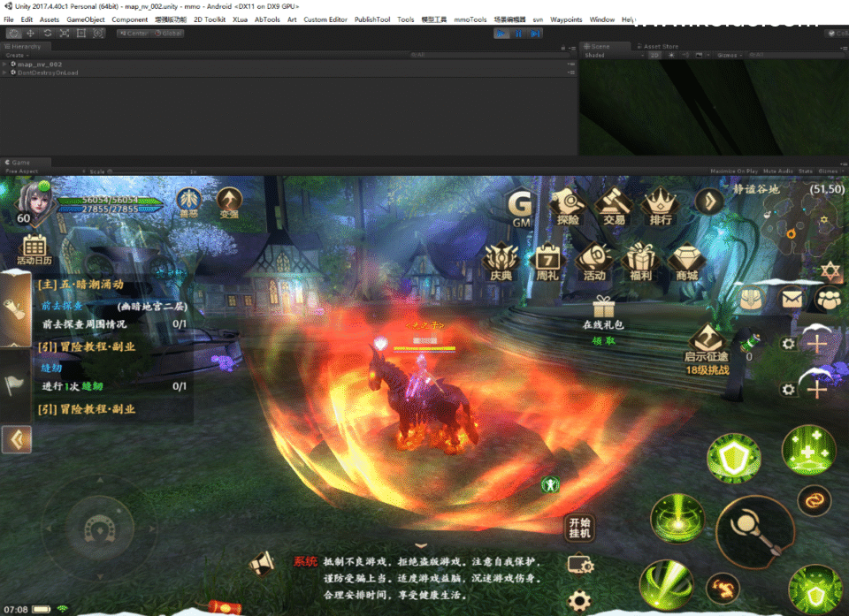Open the GameObject menu
849x616 pixels.
point(86,19)
